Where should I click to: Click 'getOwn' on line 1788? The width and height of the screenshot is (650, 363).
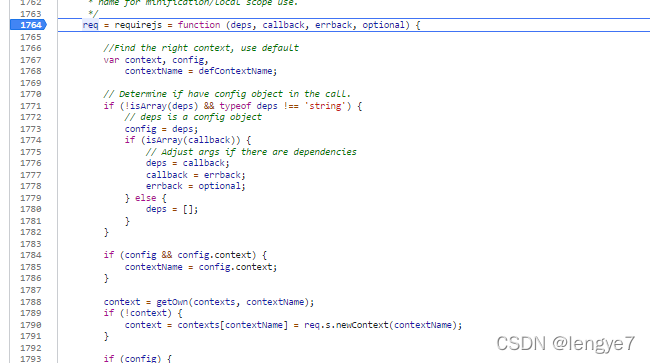pyautogui.click(x=172, y=302)
